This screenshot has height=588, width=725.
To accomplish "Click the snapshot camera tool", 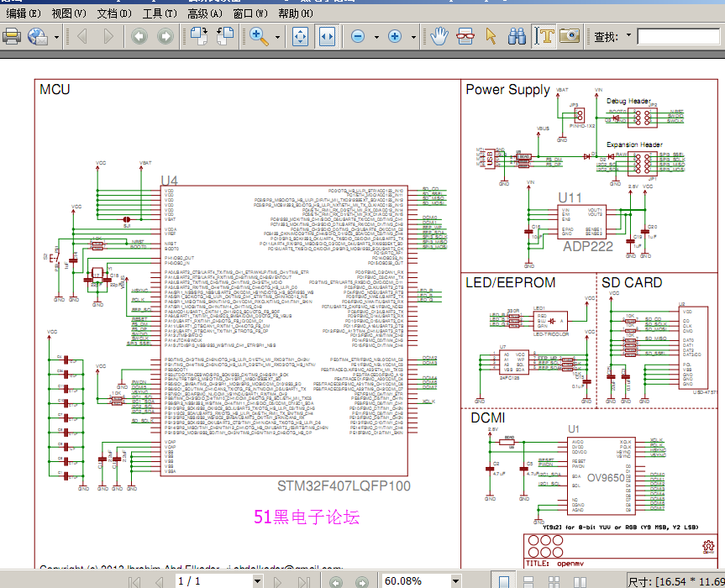I will (570, 36).
